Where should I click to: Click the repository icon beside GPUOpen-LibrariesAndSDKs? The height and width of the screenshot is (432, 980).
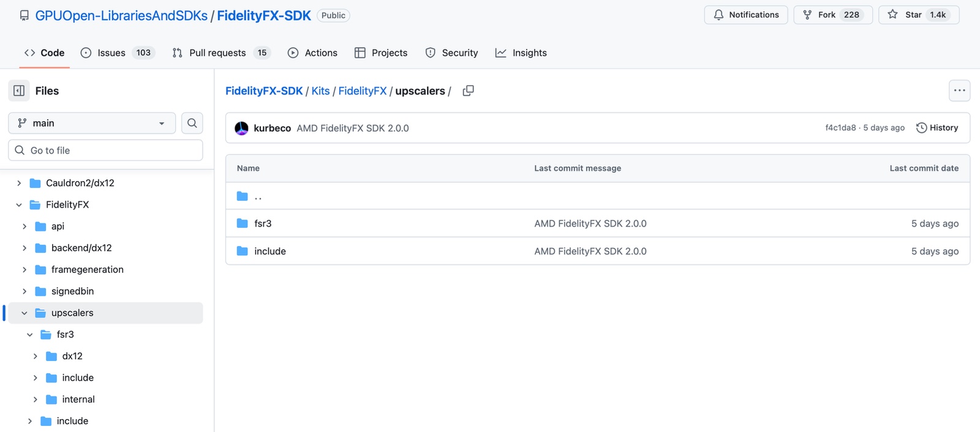tap(24, 15)
